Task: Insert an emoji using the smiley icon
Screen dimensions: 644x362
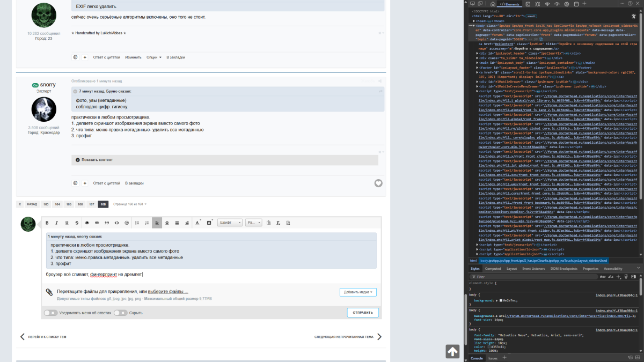Action: point(127,223)
